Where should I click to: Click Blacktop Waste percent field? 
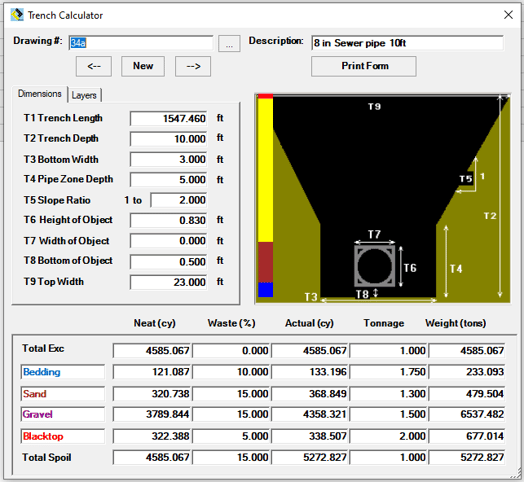231,436
